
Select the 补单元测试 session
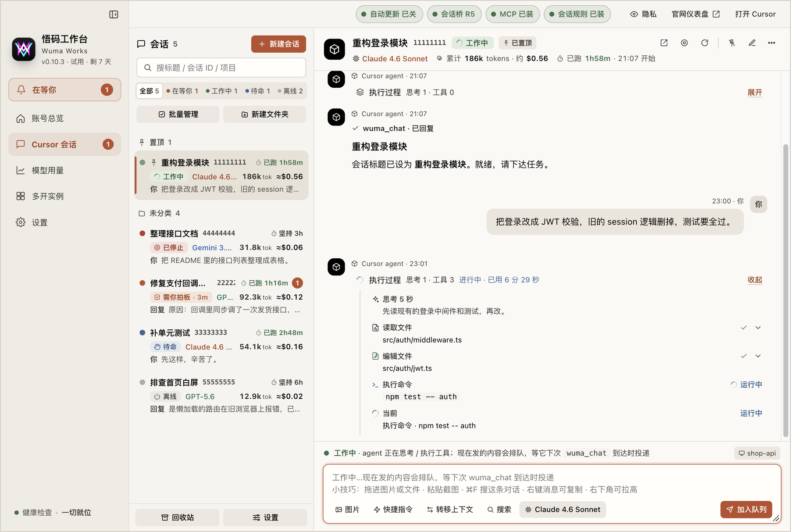point(221,346)
